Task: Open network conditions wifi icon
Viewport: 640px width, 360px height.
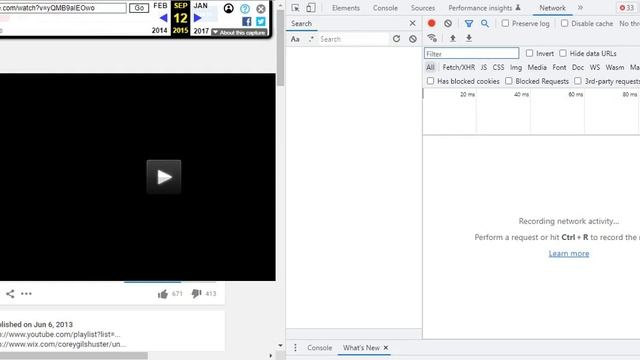Action: pyautogui.click(x=432, y=38)
